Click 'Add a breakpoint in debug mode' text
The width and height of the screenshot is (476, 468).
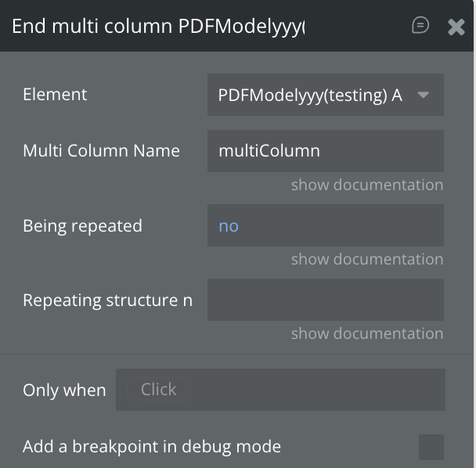click(151, 447)
